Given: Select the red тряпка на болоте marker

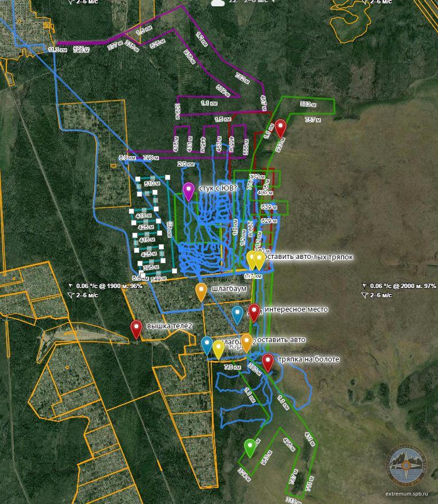Looking at the screenshot, I should (x=268, y=362).
